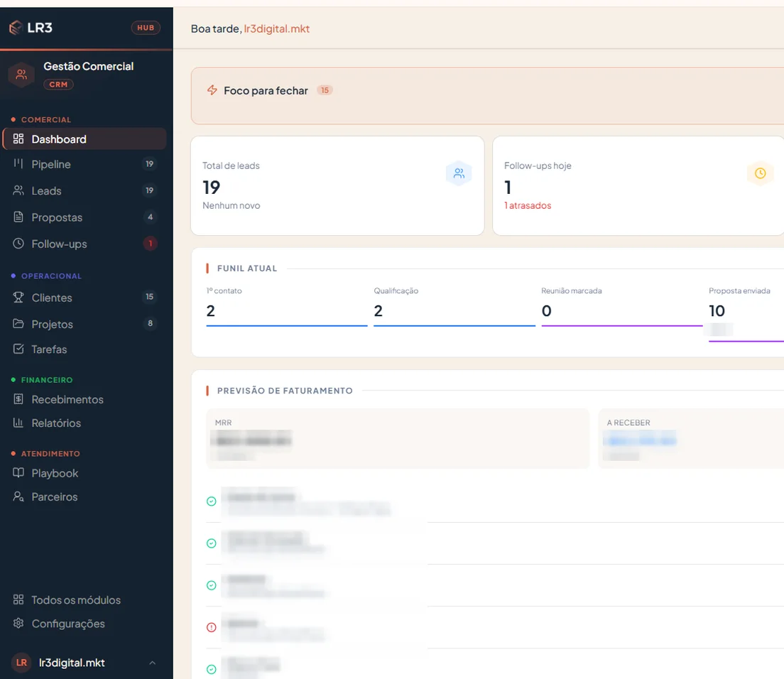The height and width of the screenshot is (679, 784).
Task: Navigate to Projetos
Action: pyautogui.click(x=85, y=324)
